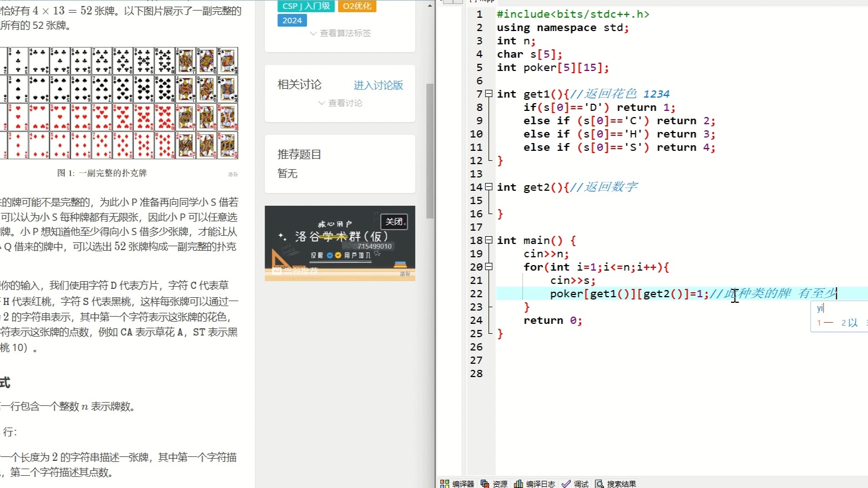Open the 资源 (resources) bottom tab

coord(494,484)
